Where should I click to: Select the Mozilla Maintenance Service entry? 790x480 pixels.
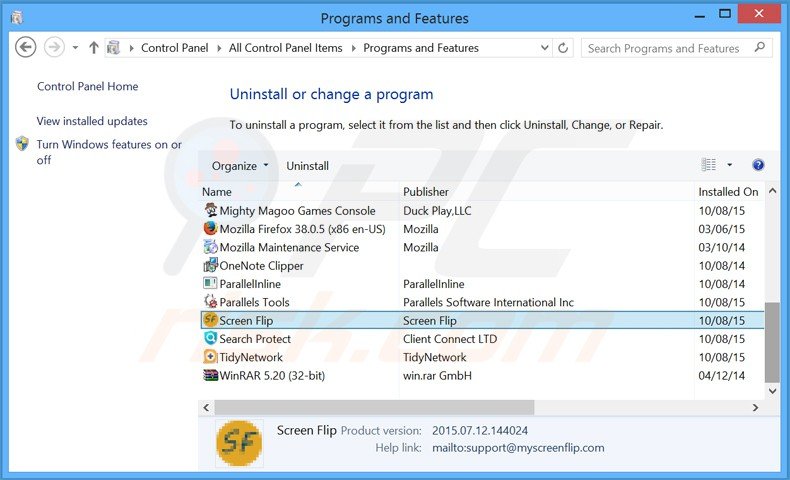click(289, 248)
